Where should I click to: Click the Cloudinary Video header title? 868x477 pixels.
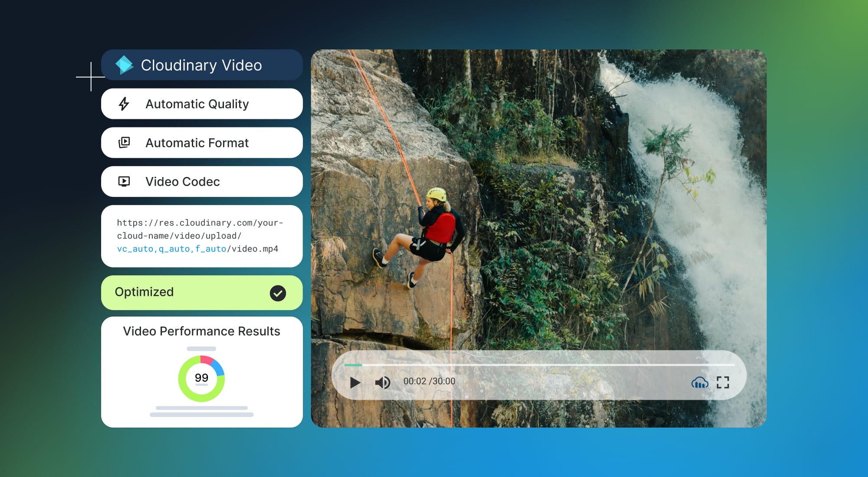coord(201,65)
